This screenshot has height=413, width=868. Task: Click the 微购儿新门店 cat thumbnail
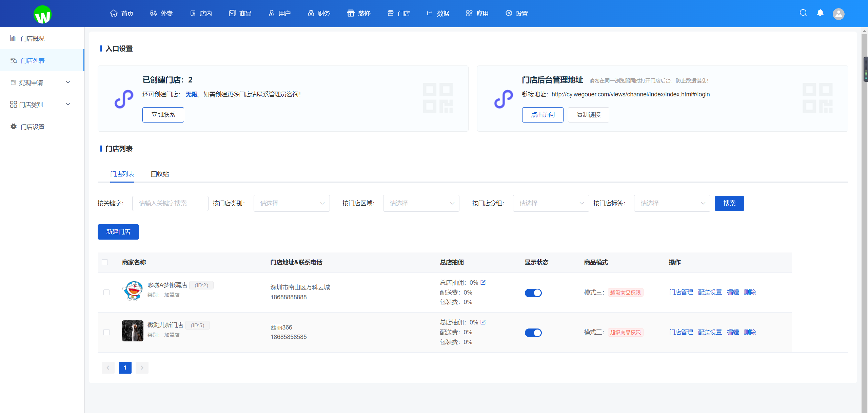(x=133, y=331)
